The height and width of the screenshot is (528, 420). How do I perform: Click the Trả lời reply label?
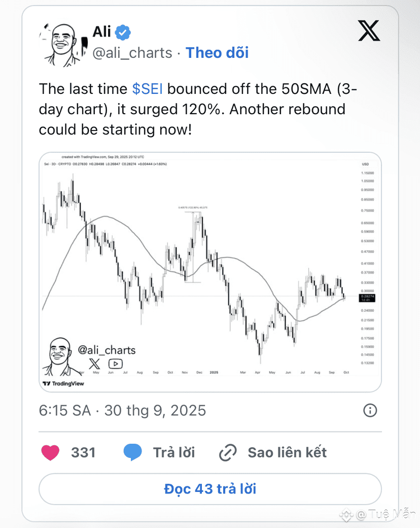[174, 452]
